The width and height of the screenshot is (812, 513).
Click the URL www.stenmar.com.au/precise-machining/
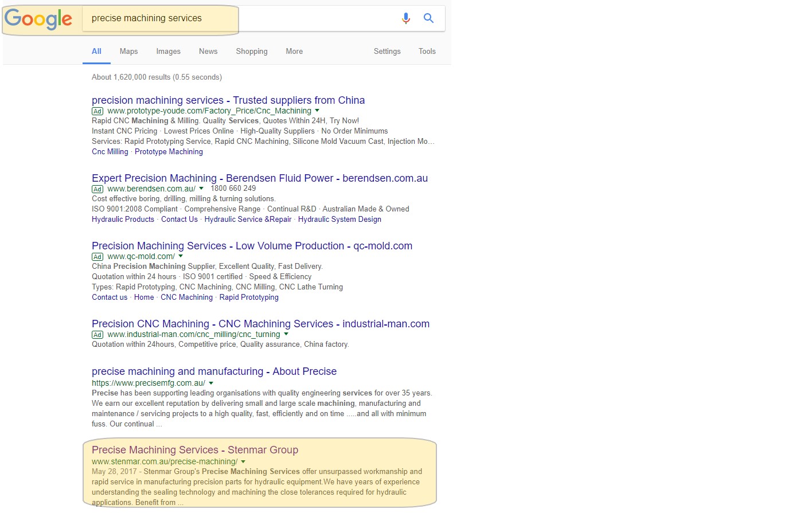165,461
